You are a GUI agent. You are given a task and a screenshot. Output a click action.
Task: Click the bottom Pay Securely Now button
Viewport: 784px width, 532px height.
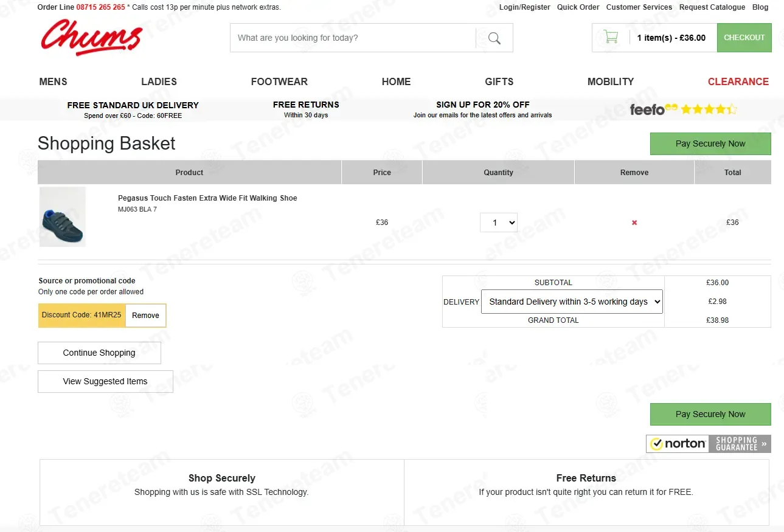pyautogui.click(x=710, y=415)
